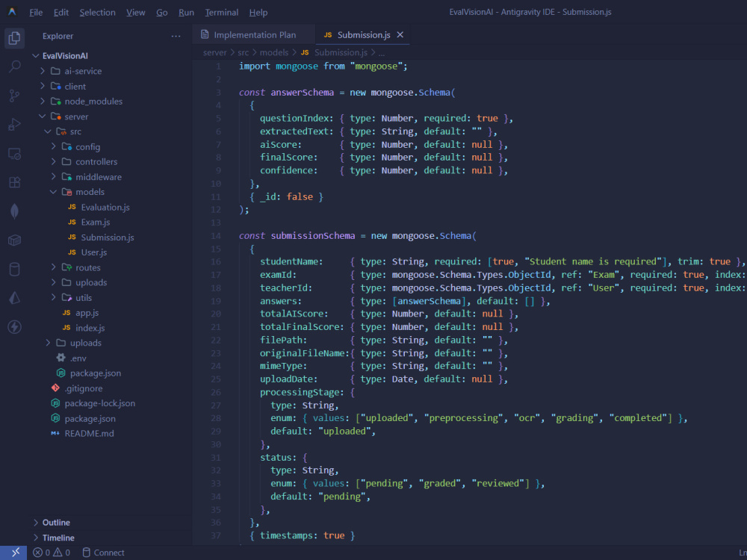Click the JS icon beside index.js
This screenshot has height=560, width=747.
coord(66,327)
